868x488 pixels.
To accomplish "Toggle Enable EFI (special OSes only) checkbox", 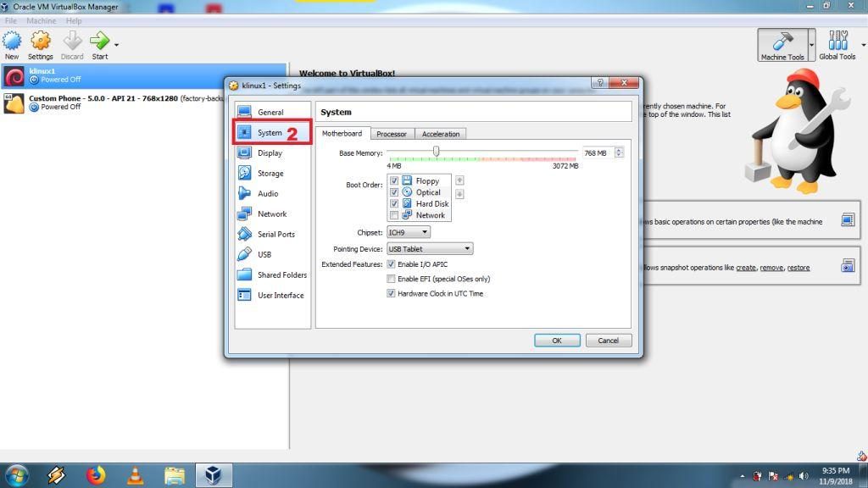I will coord(391,279).
